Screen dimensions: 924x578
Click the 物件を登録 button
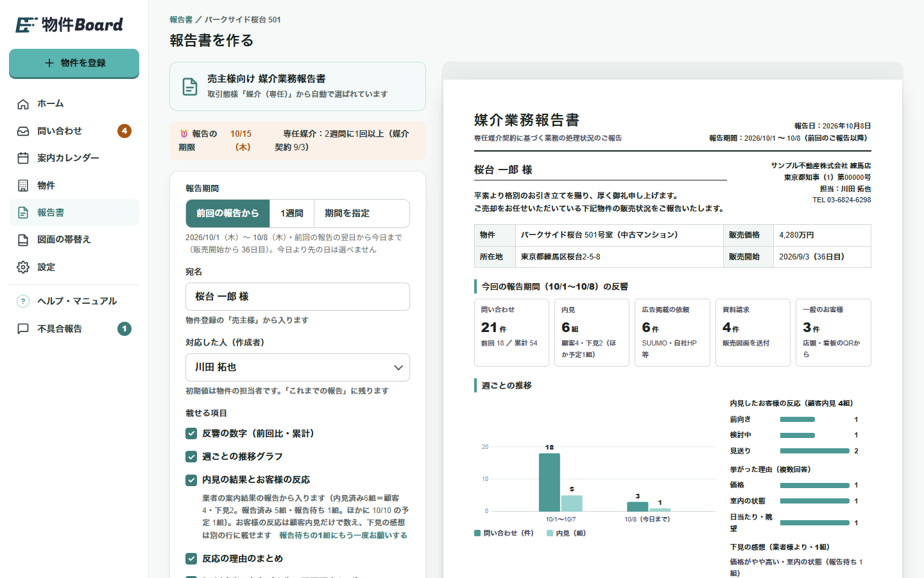[x=74, y=63]
